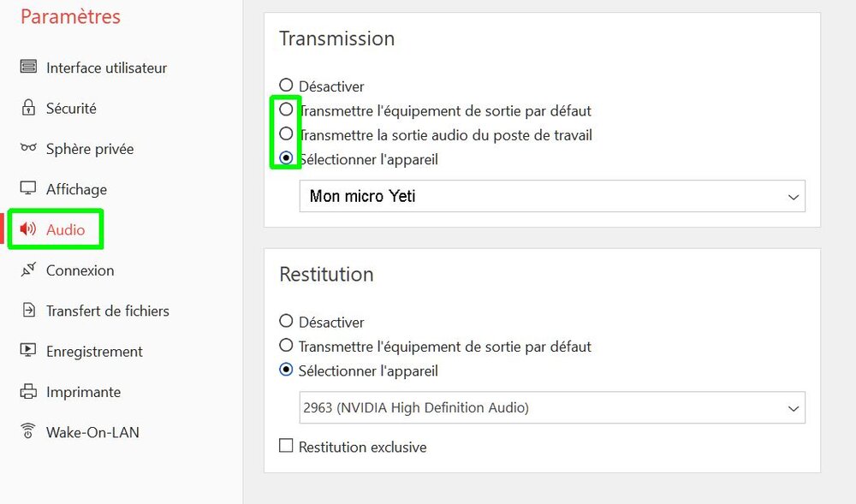Click the Imprimante printer icon
Image resolution: width=856 pixels, height=504 pixels.
(28, 392)
